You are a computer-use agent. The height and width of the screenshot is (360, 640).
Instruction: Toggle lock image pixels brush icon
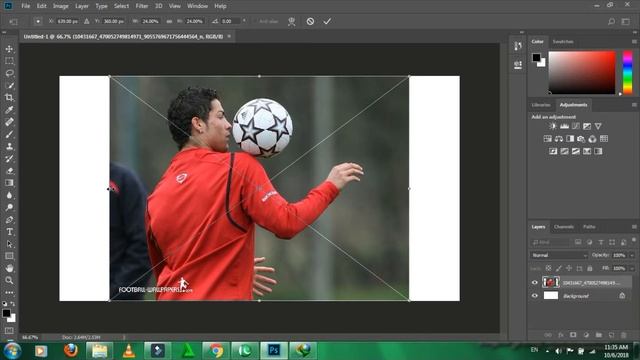pos(559,268)
